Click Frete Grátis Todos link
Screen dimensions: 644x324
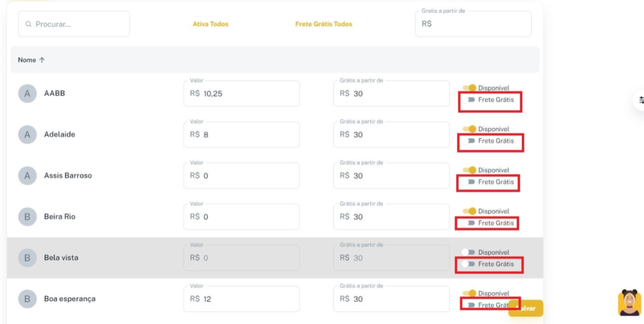(324, 24)
